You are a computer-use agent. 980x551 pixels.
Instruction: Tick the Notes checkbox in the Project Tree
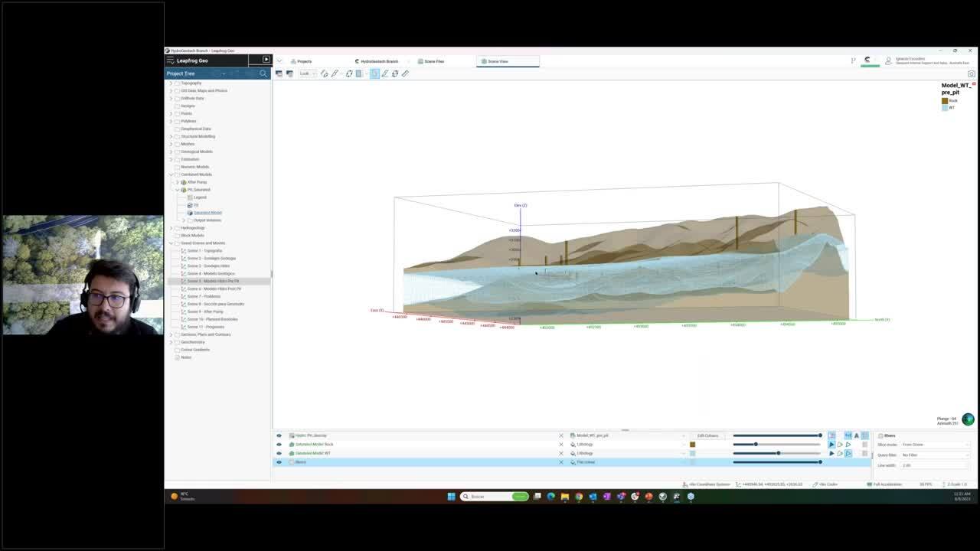click(178, 357)
